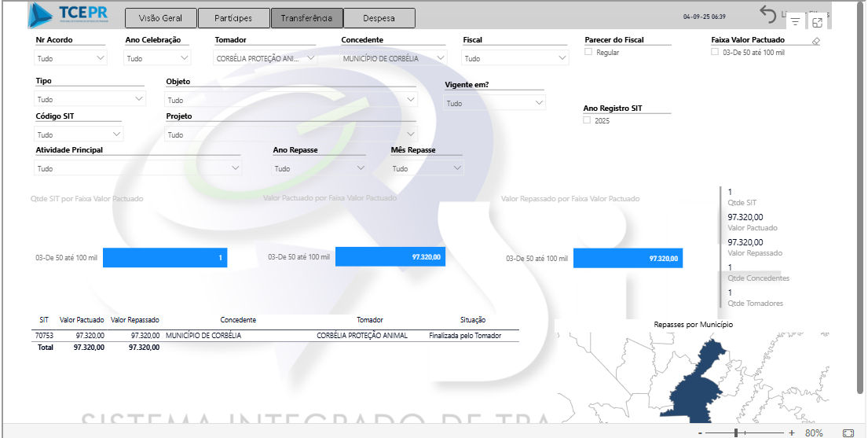868x438 pixels.
Task: Go to the Despesa tab
Action: (379, 18)
